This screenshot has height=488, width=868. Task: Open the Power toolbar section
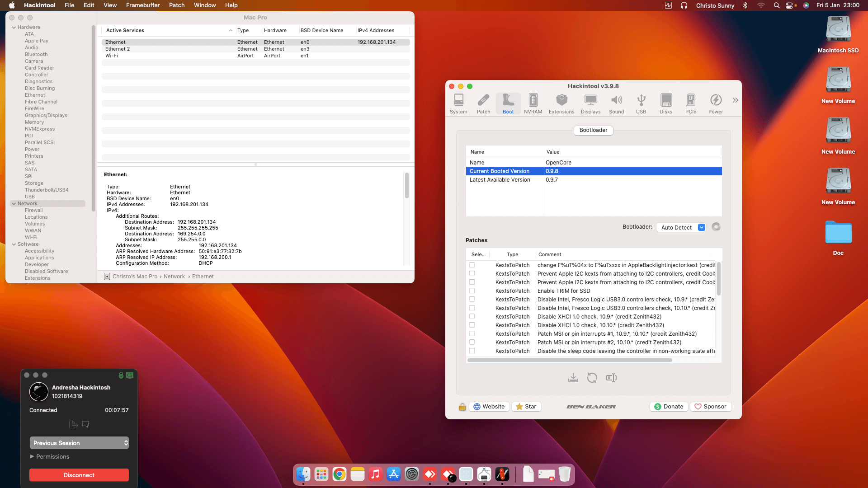716,104
